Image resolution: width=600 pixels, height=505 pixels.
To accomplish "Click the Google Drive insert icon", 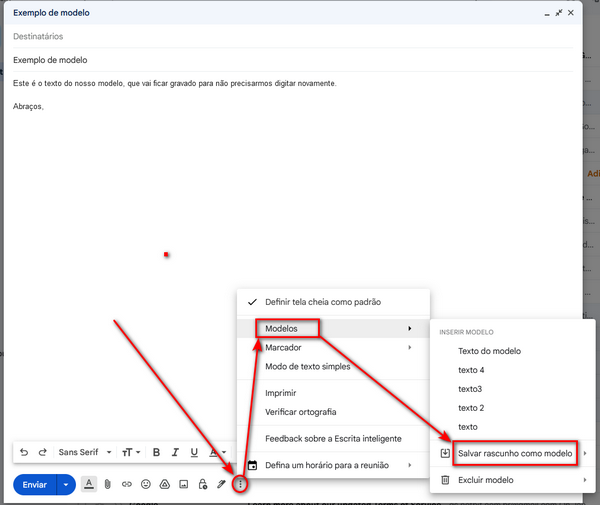I will (x=165, y=484).
